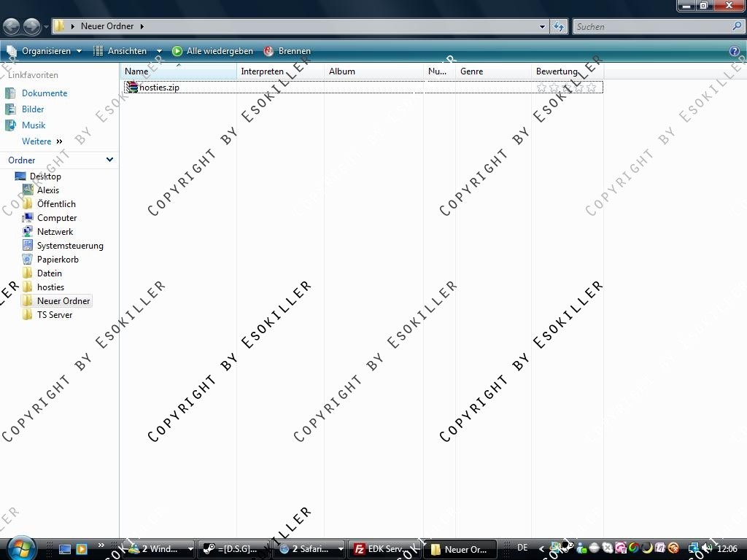Open the Musik favorite link
Image resolution: width=747 pixels, height=560 pixels.
(34, 125)
